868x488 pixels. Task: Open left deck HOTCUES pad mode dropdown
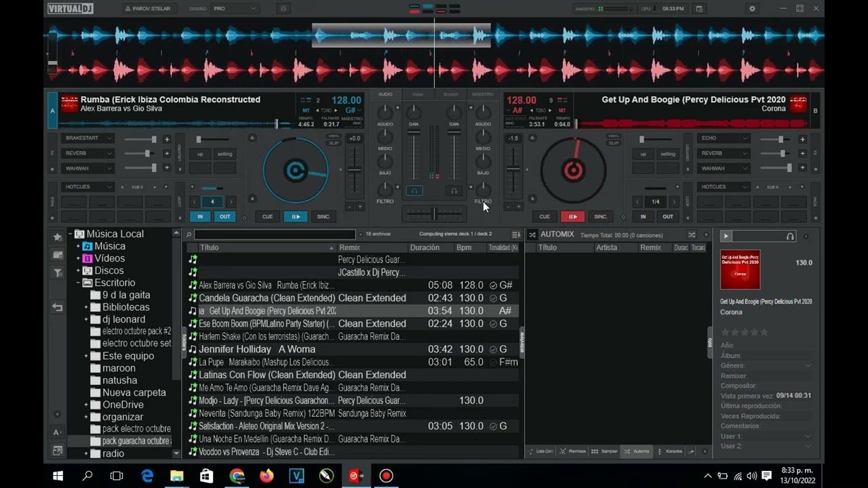click(87, 186)
